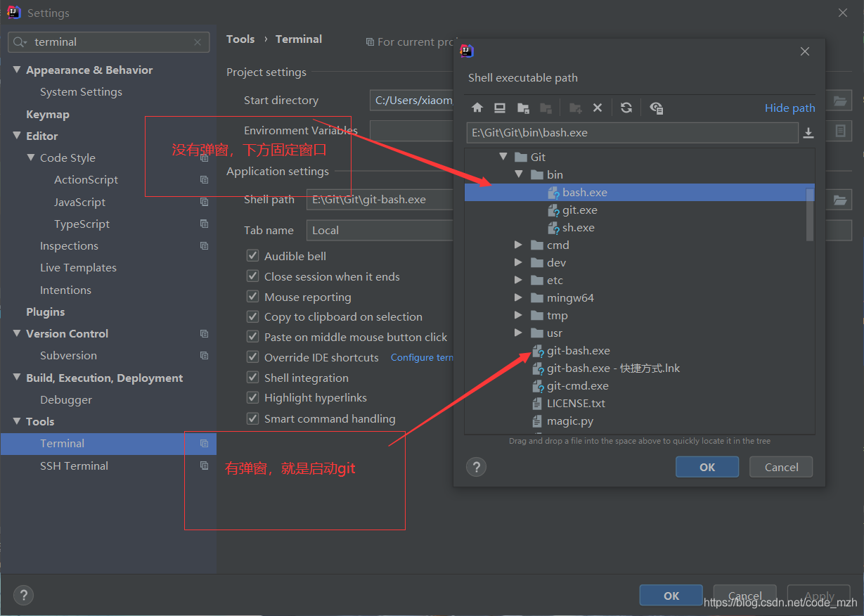The image size is (864, 616).
Task: Click the file tree vertical scrollbar
Action: click(x=810, y=214)
